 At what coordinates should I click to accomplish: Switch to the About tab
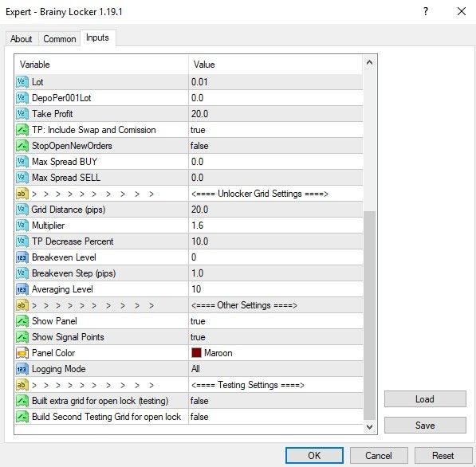point(22,39)
